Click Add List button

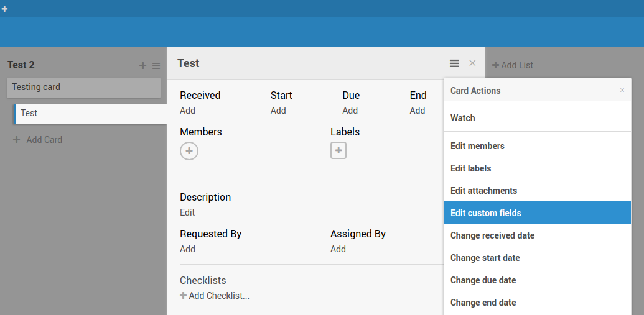(513, 65)
